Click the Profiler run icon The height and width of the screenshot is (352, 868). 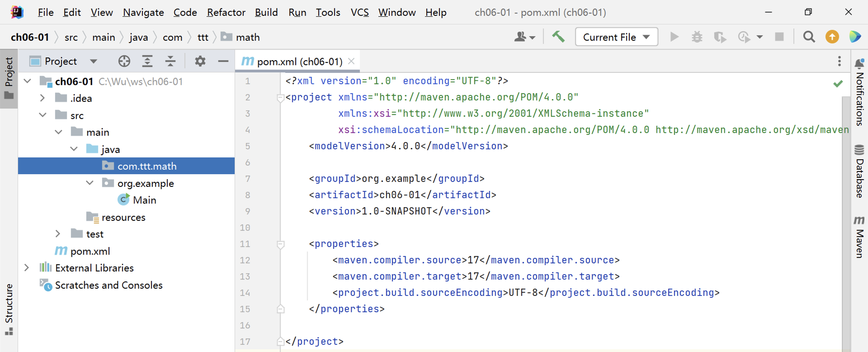744,37
